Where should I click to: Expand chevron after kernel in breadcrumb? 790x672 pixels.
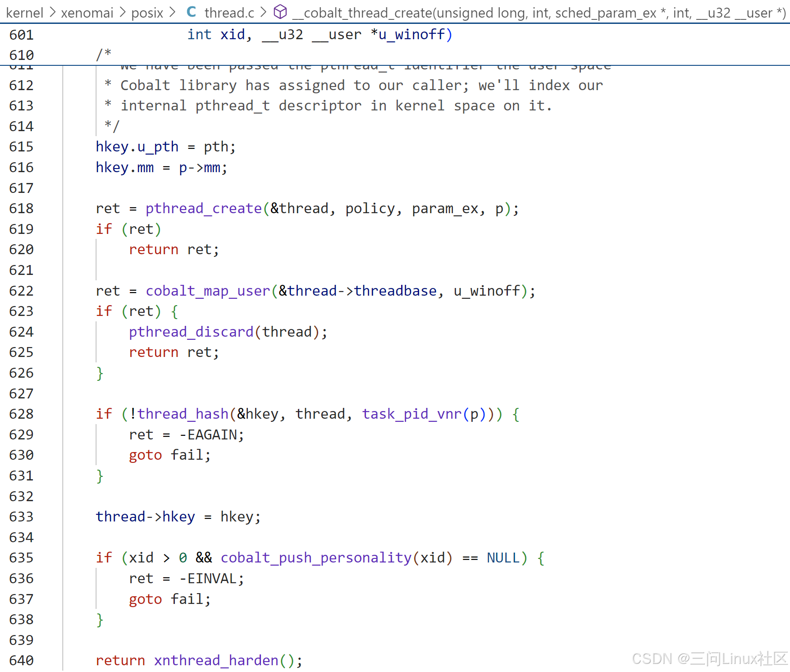tap(52, 13)
